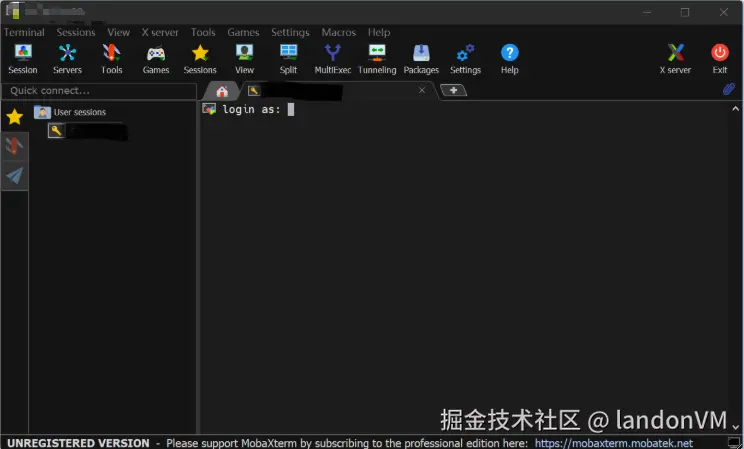Open the View toolbar icon
Viewport: 744px width, 449px height.
[244, 59]
